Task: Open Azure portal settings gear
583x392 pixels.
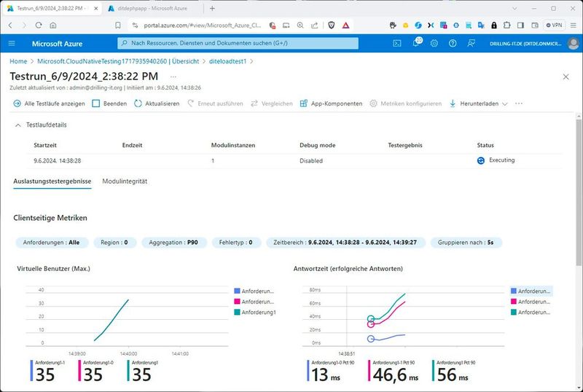Action: (x=434, y=44)
